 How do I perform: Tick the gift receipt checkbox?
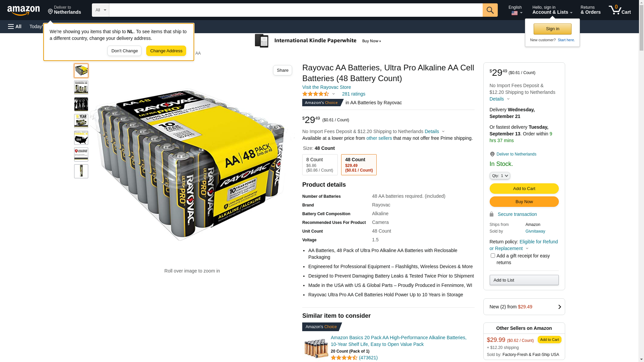coord(493,256)
